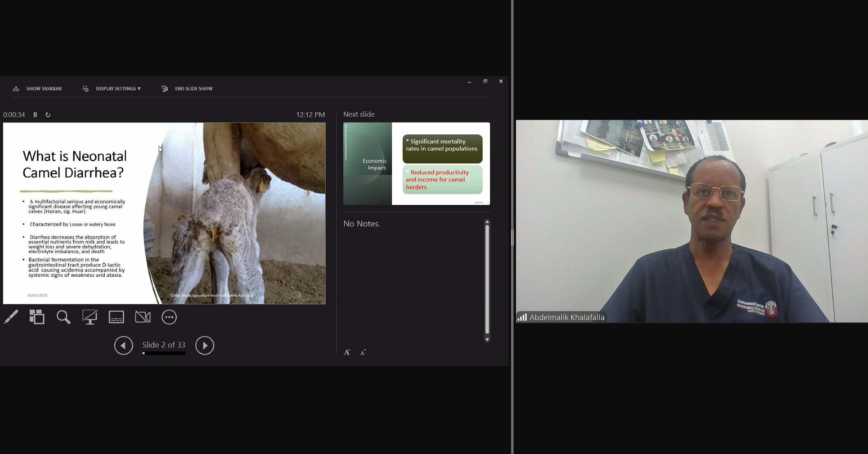Click the zoom into slide magnifier
Image resolution: width=868 pixels, height=454 pixels.
click(63, 317)
